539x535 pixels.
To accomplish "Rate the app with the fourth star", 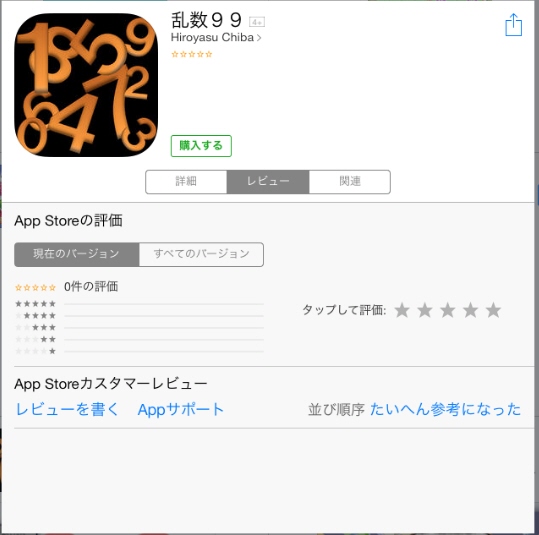I will (471, 310).
